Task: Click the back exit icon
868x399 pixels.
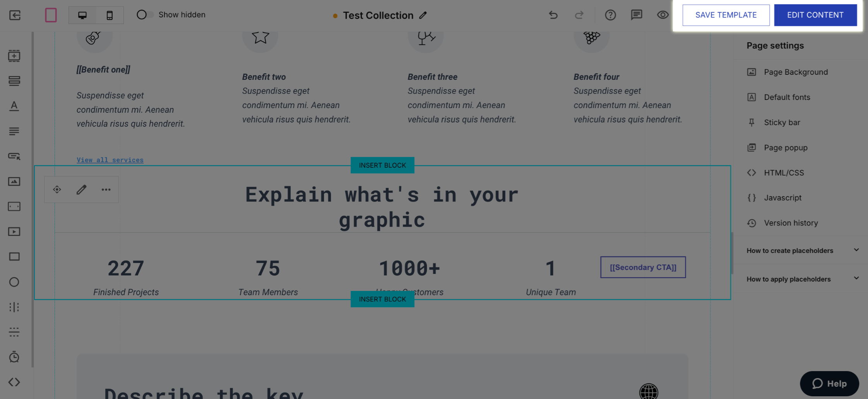Action: [x=15, y=15]
